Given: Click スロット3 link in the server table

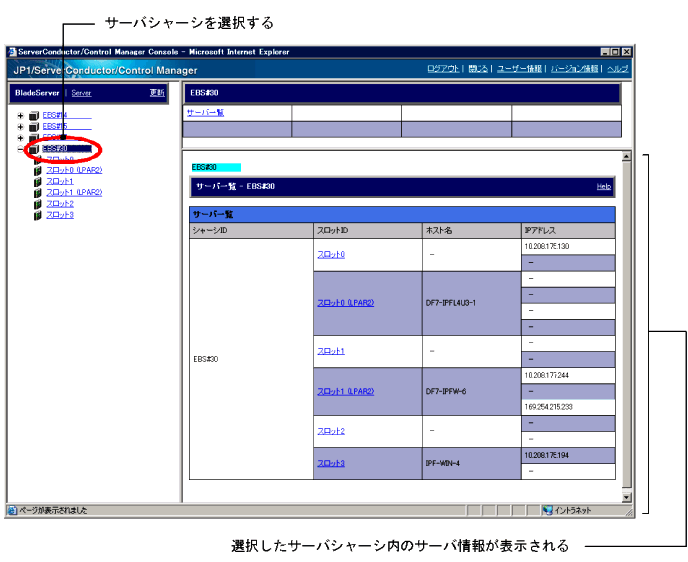Looking at the screenshot, I should coord(331,463).
